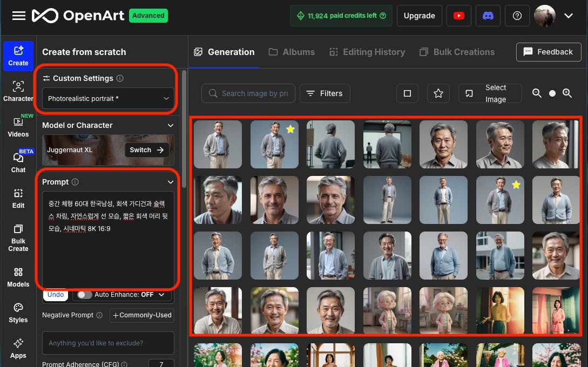Open the help question mark icon
The height and width of the screenshot is (367, 588).
pos(517,16)
